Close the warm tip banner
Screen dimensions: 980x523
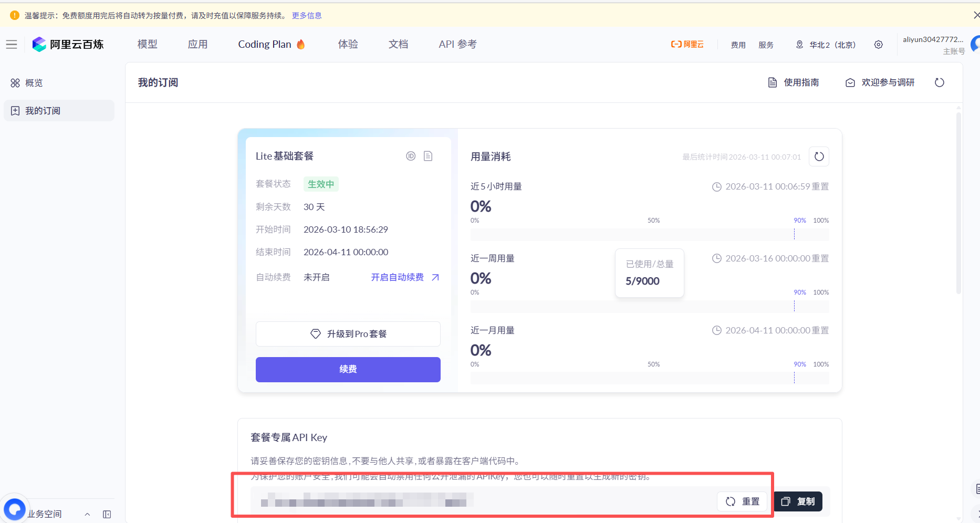pos(976,15)
